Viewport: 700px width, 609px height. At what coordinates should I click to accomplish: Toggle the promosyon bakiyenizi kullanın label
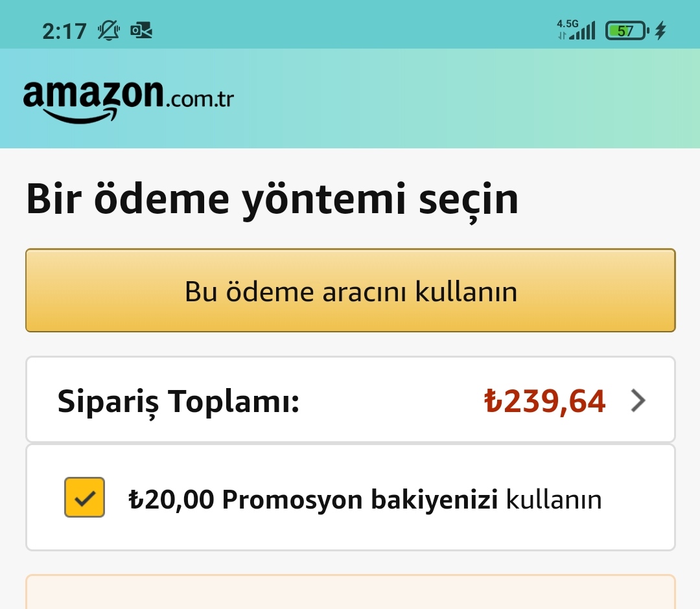click(x=365, y=500)
